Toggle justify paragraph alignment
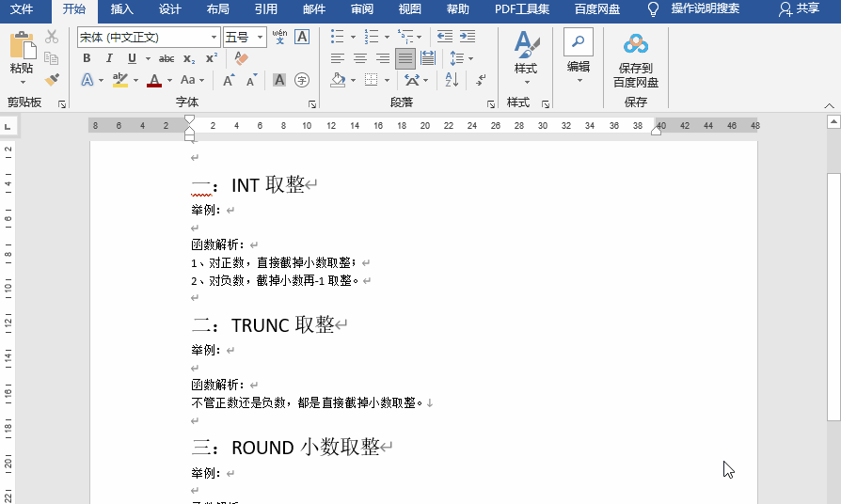This screenshot has height=504, width=841. pyautogui.click(x=405, y=58)
